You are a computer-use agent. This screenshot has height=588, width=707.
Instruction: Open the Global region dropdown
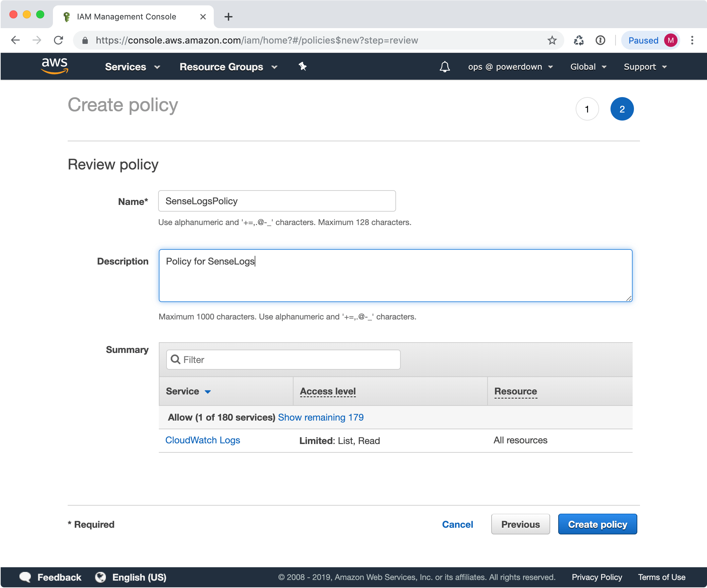coord(588,67)
